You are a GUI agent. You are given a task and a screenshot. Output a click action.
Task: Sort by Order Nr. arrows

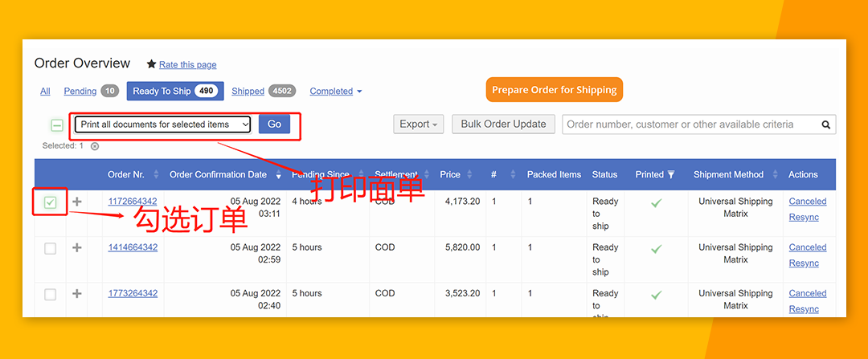(156, 175)
